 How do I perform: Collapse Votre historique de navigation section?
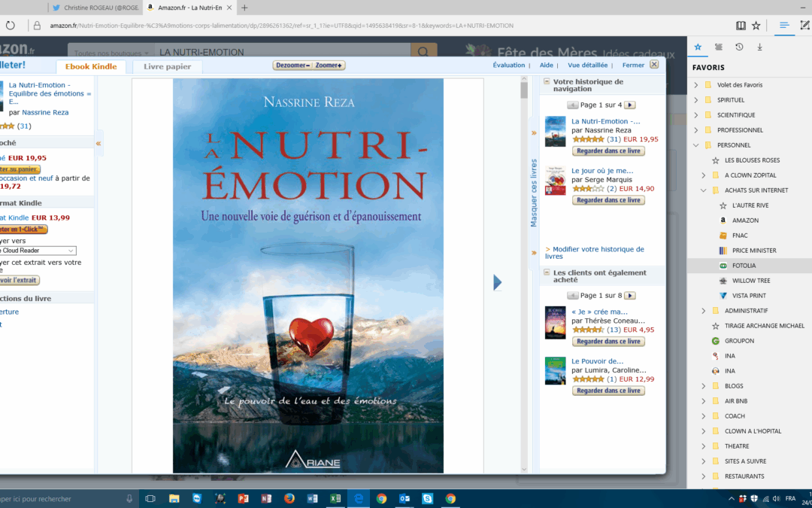[547, 81]
